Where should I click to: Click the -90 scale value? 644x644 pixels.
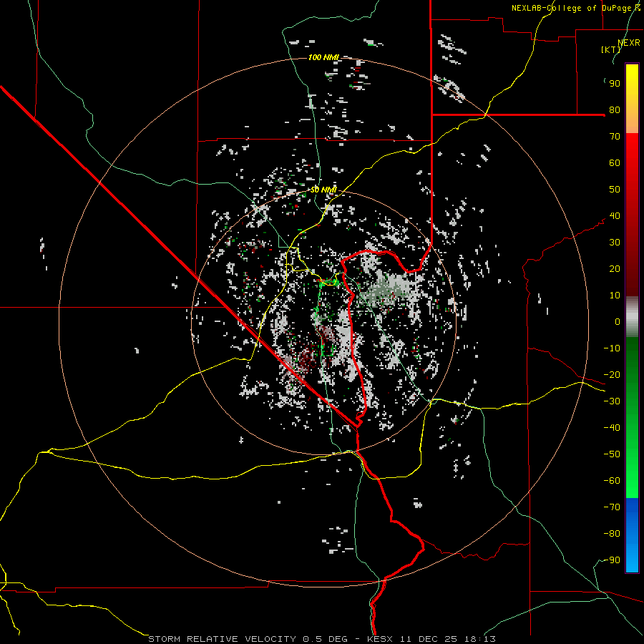click(612, 560)
